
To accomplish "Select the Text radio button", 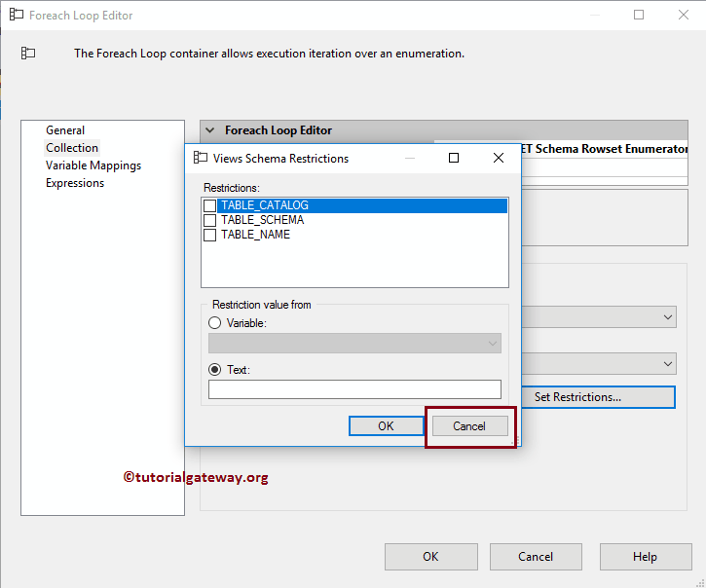I will click(215, 370).
